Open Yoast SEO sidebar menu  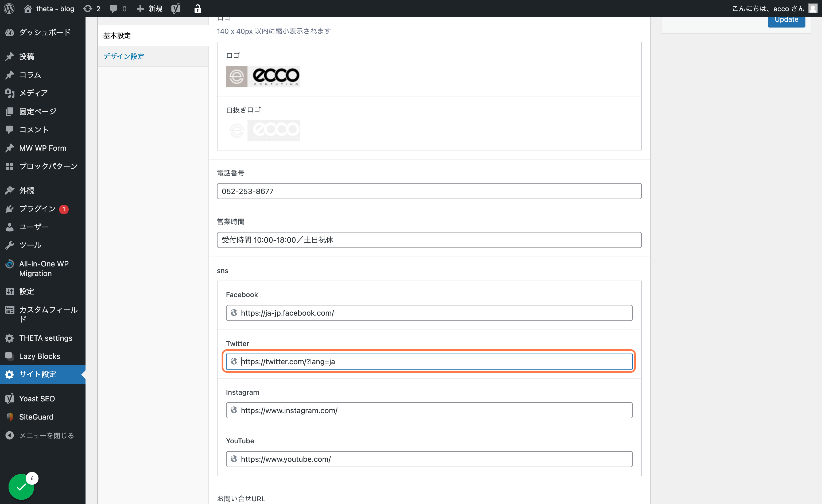click(43, 399)
